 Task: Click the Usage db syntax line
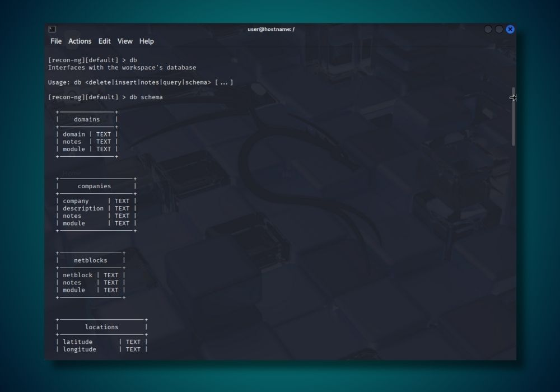click(x=140, y=82)
